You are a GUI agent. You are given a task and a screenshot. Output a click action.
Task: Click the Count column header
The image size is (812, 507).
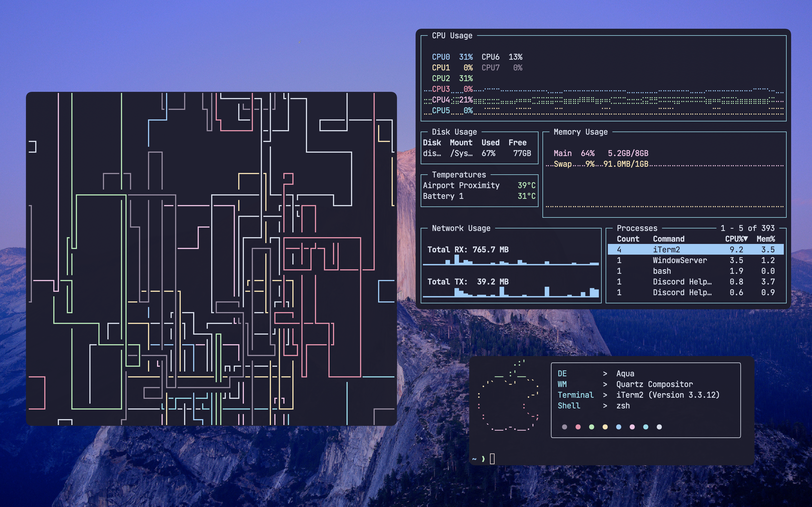coord(628,239)
